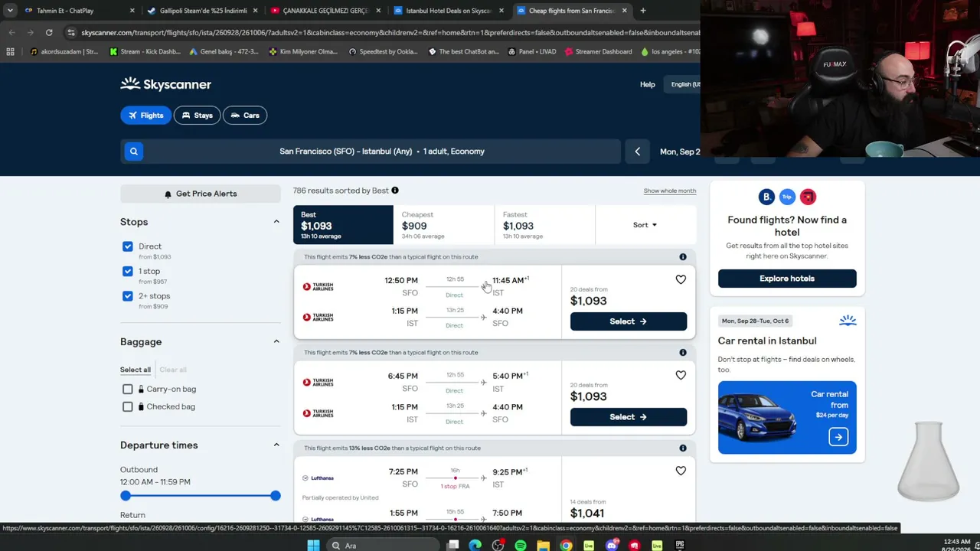The width and height of the screenshot is (980, 551).
Task: Launch Spotify from the taskbar
Action: point(521,546)
